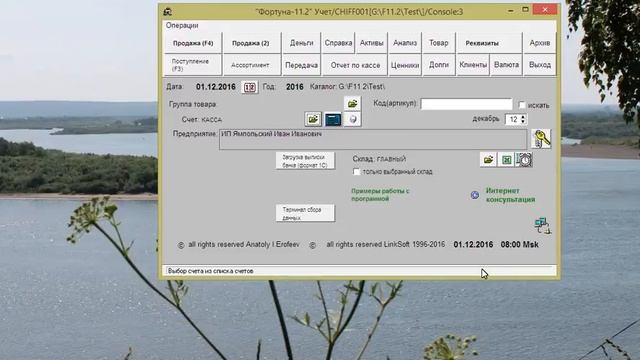Open the Операции menu
Screen dimensions: 640x360
click(x=182, y=25)
